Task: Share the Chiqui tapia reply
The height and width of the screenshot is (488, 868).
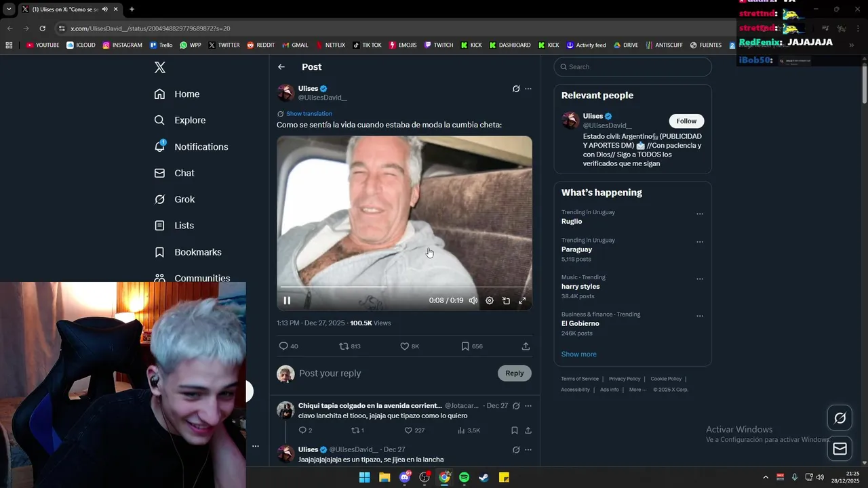Action: click(528, 430)
